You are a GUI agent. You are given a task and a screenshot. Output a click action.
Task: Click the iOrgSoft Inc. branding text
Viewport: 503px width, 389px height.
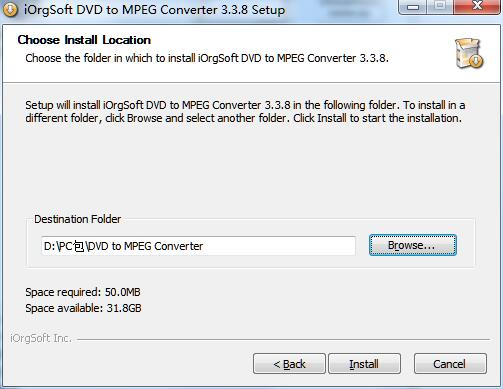41,338
